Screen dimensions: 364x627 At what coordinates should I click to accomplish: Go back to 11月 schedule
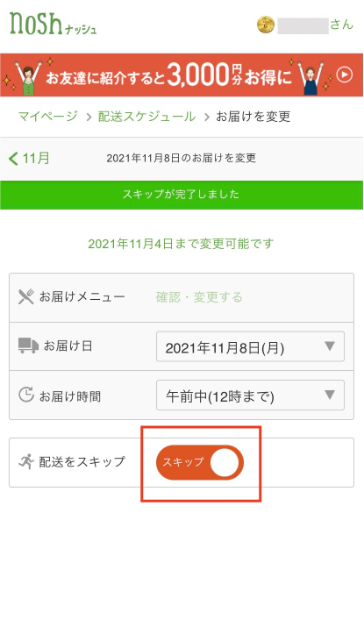click(29, 159)
